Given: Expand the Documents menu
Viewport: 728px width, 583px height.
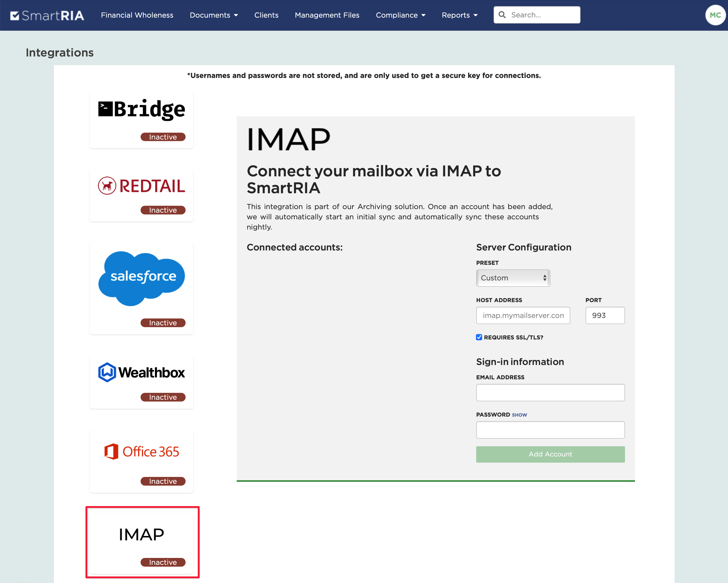Looking at the screenshot, I should 214,15.
